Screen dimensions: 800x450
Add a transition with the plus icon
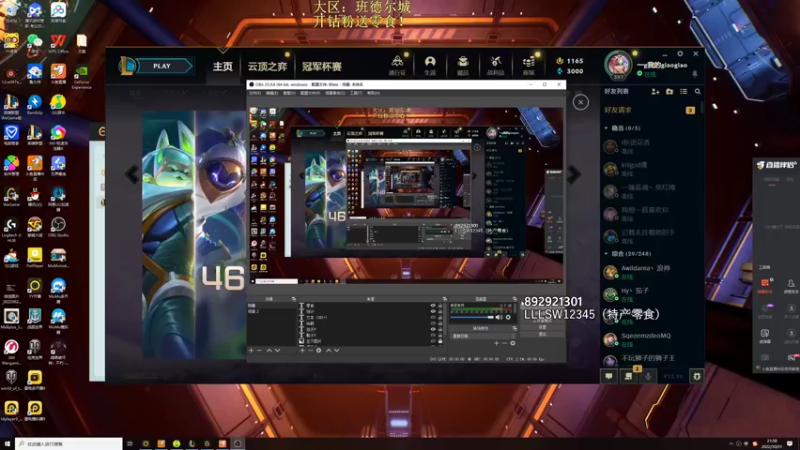tap(496, 343)
